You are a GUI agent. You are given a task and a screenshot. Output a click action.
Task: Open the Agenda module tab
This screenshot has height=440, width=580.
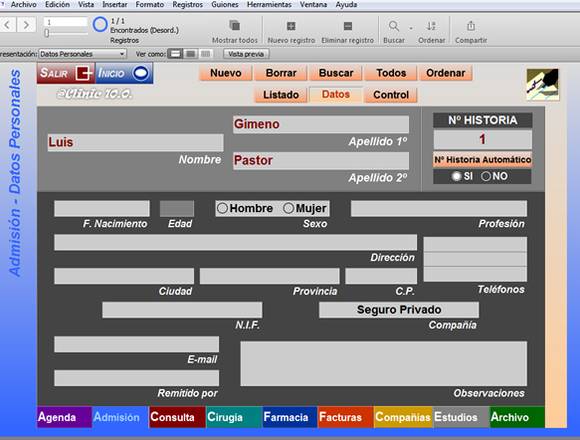64,417
